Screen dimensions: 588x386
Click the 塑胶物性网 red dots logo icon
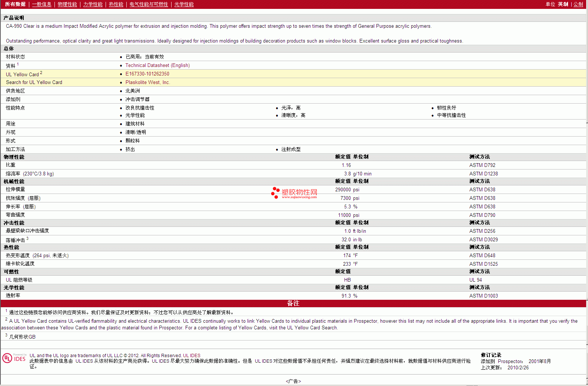coord(275,192)
